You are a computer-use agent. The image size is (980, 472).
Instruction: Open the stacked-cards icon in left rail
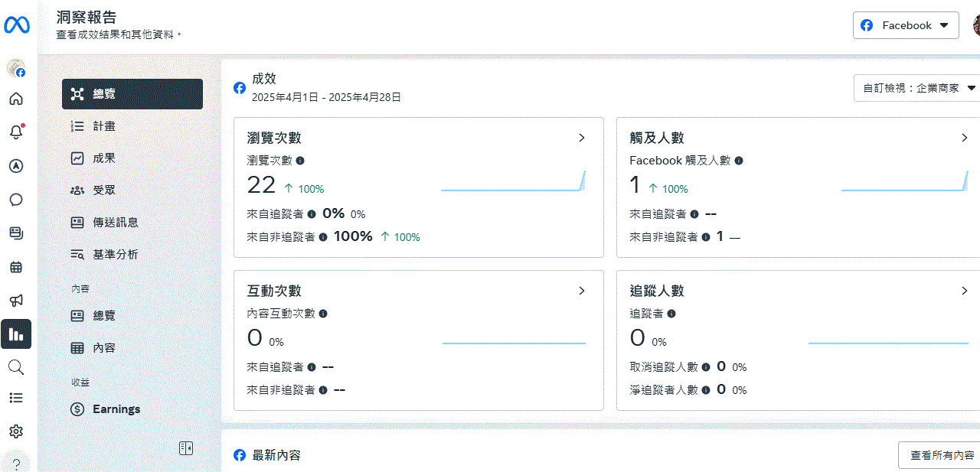tap(16, 233)
